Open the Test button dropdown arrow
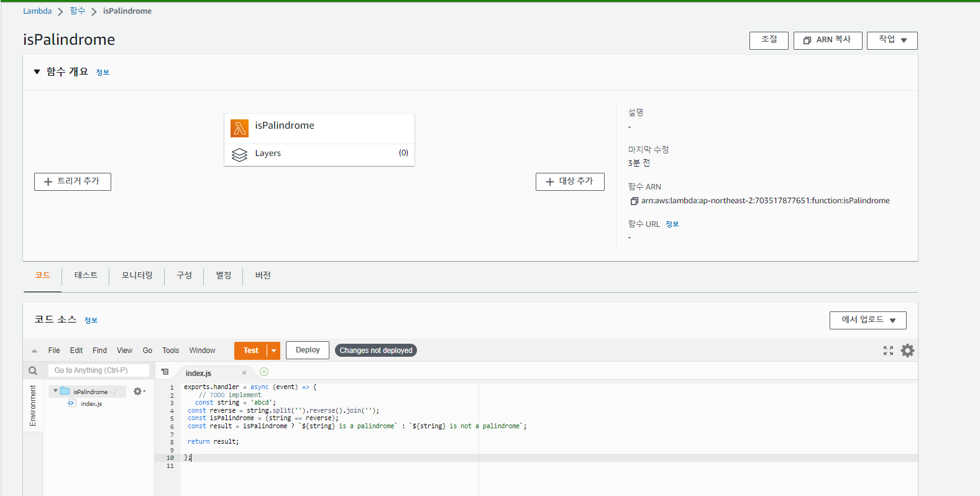The height and width of the screenshot is (496, 980). (273, 351)
